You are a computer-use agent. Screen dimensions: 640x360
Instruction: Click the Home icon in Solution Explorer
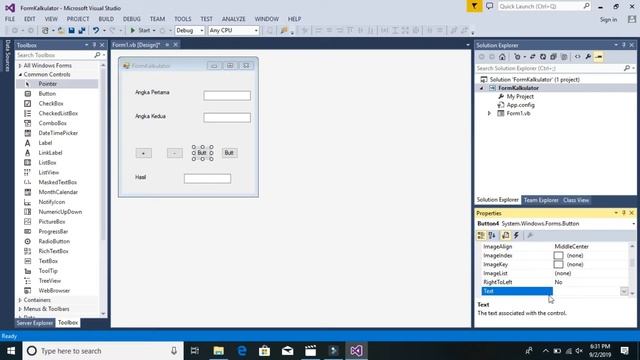pyautogui.click(x=502, y=57)
